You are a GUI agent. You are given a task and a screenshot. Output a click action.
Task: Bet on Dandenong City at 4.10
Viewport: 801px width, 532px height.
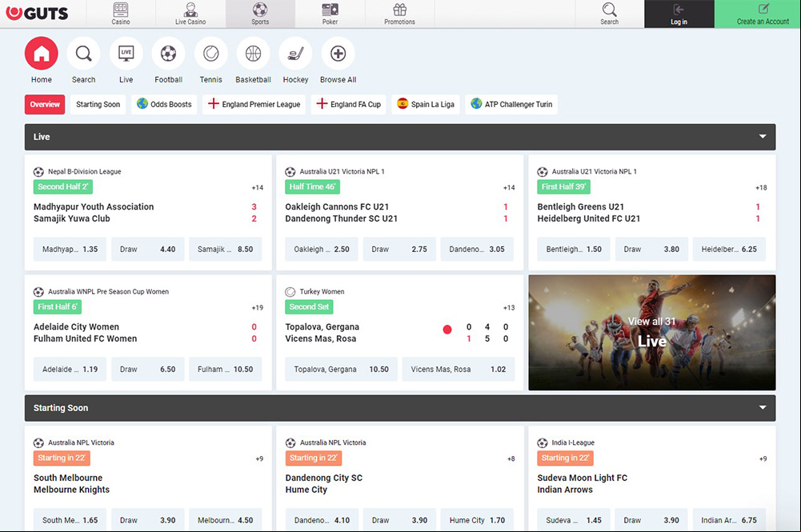click(322, 520)
